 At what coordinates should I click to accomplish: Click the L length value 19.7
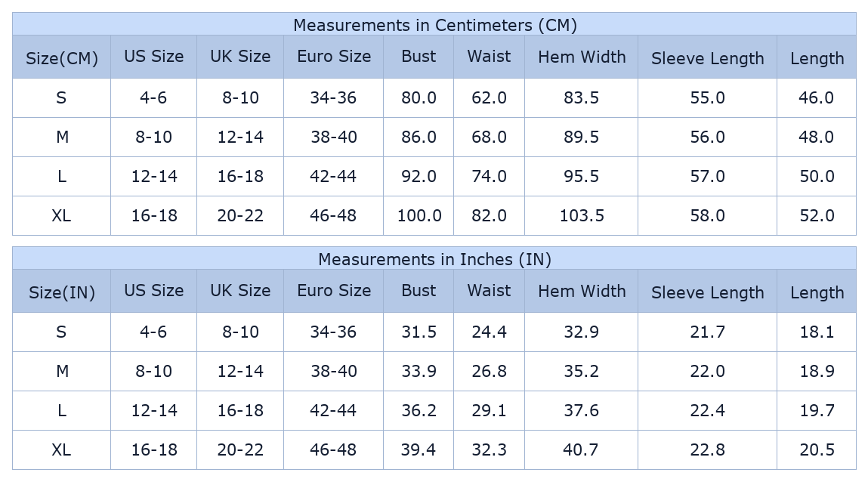[817, 410]
